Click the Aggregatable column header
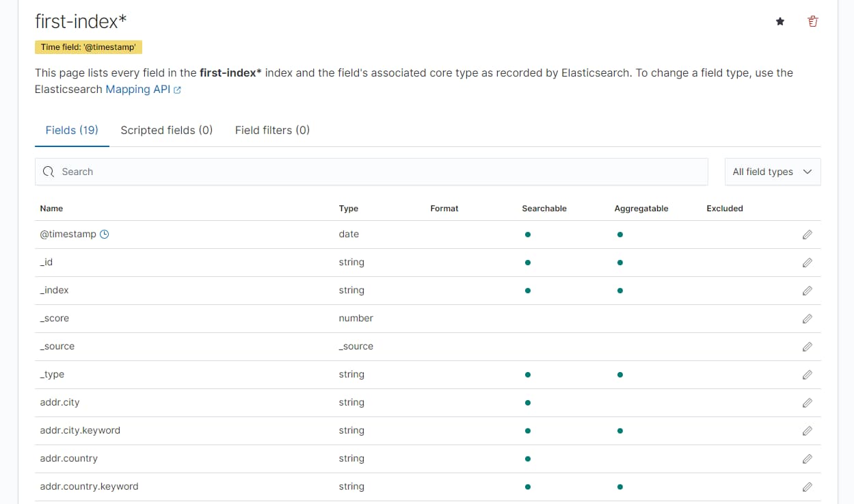This screenshot has width=854, height=504. coord(641,209)
